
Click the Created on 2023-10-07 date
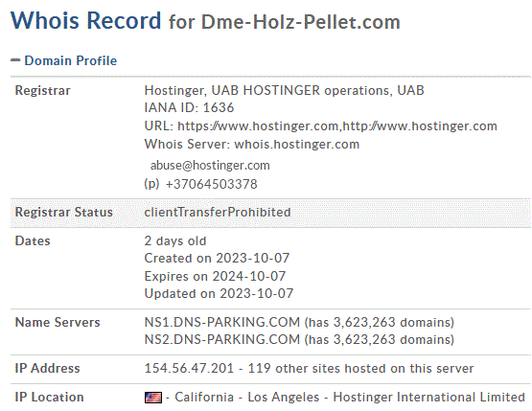pos(217,259)
